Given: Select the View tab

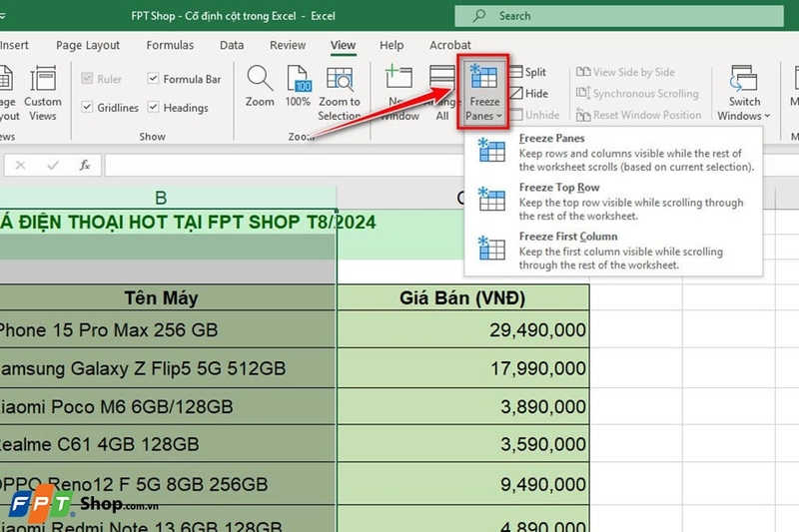Looking at the screenshot, I should (x=343, y=45).
